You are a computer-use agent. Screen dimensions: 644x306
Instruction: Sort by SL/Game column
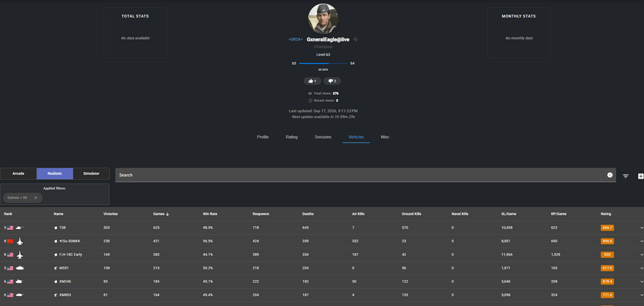point(508,214)
